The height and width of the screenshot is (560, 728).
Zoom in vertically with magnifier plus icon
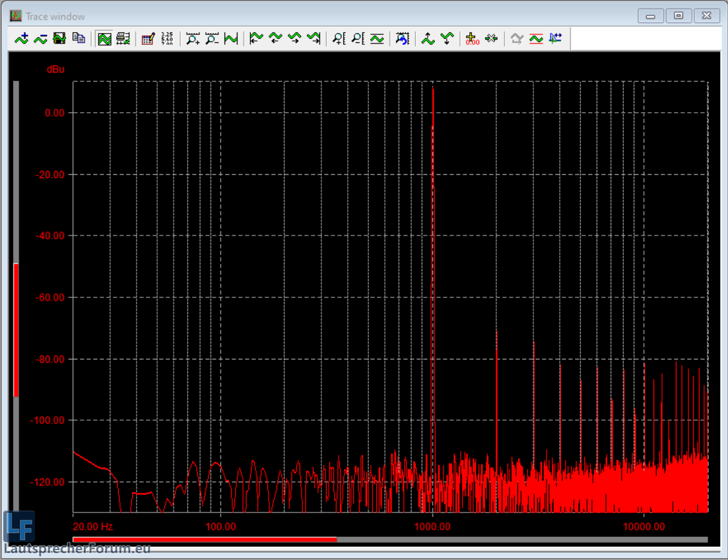pos(339,39)
